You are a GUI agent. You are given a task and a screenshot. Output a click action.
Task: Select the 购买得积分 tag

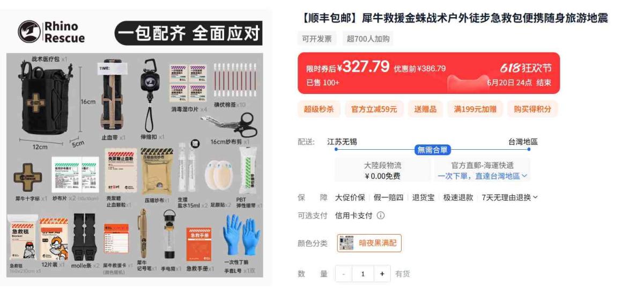pyautogui.click(x=532, y=109)
